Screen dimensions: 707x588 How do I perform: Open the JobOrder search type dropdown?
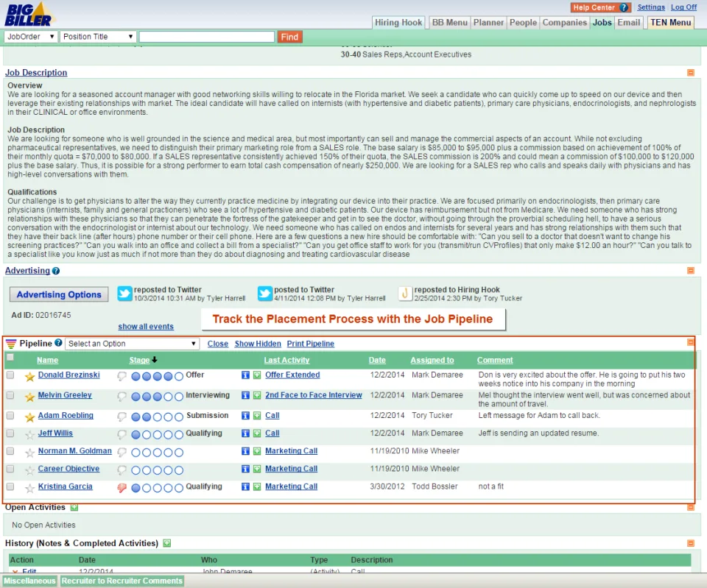click(31, 37)
